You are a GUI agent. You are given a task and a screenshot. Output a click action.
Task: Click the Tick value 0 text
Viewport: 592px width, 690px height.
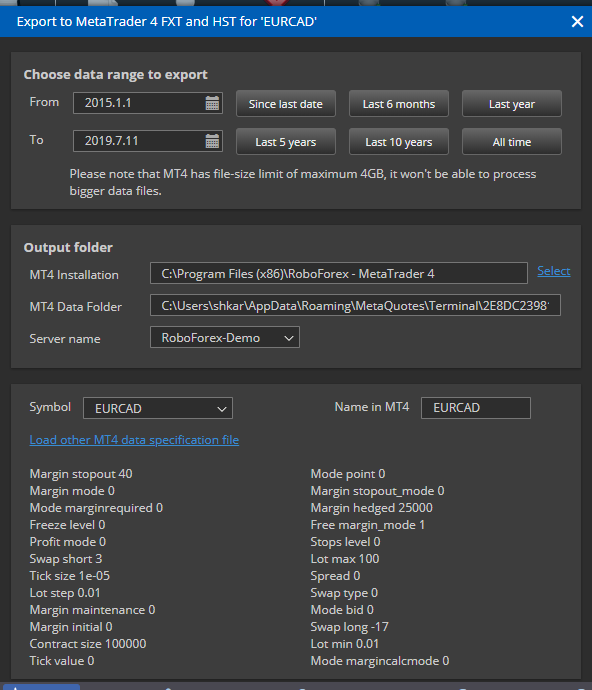pos(62,661)
